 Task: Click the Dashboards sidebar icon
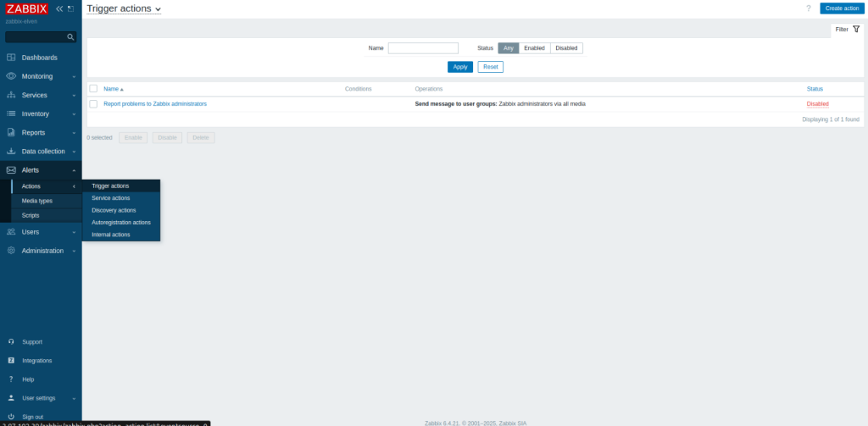(x=11, y=58)
